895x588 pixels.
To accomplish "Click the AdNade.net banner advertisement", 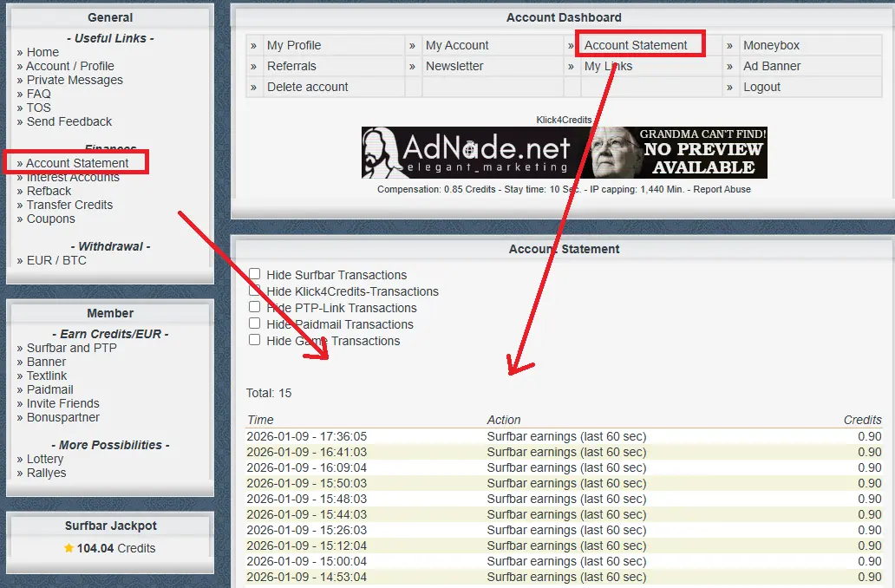I will tap(564, 153).
